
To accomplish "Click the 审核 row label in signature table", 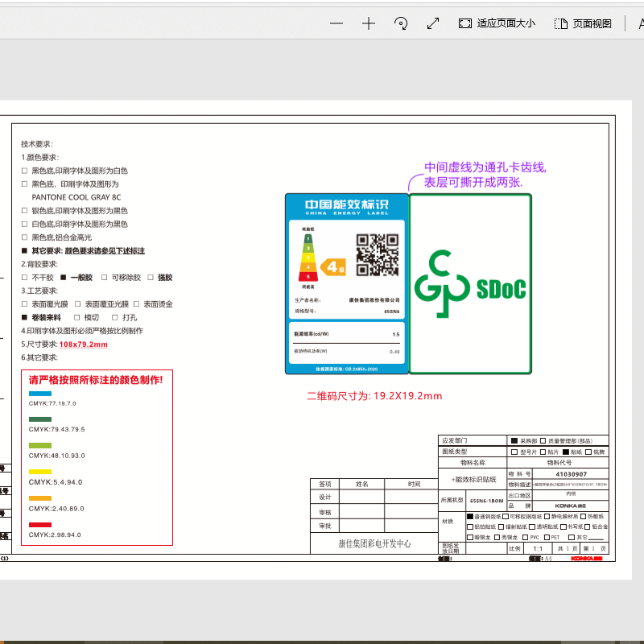I will [x=325, y=513].
